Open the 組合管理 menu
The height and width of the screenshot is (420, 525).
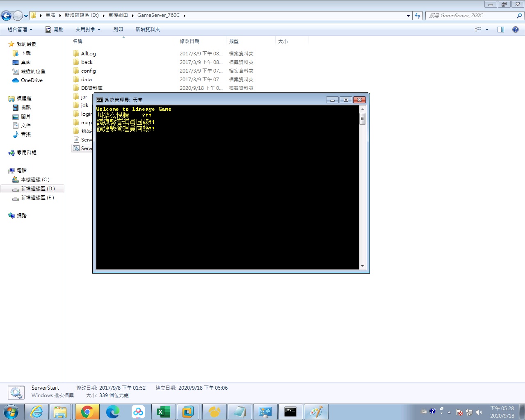pyautogui.click(x=20, y=30)
